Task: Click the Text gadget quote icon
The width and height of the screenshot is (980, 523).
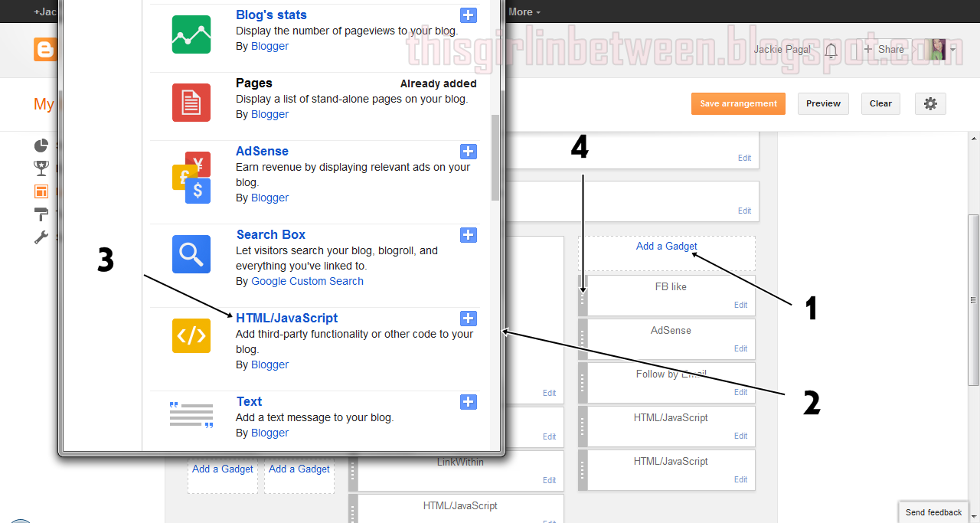Action: (x=191, y=414)
